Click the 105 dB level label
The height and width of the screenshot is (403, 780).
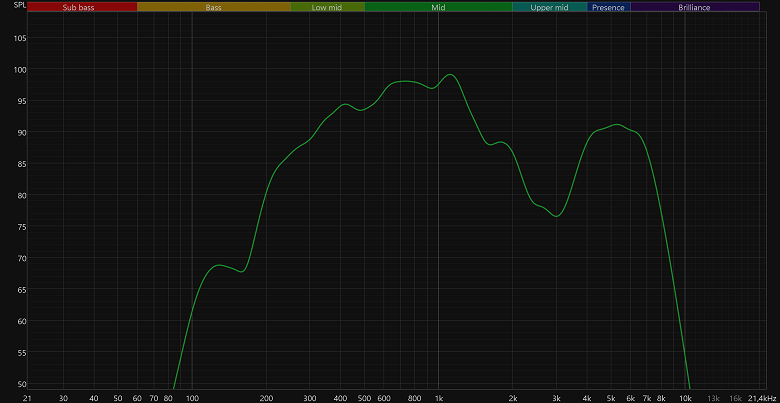(19, 38)
